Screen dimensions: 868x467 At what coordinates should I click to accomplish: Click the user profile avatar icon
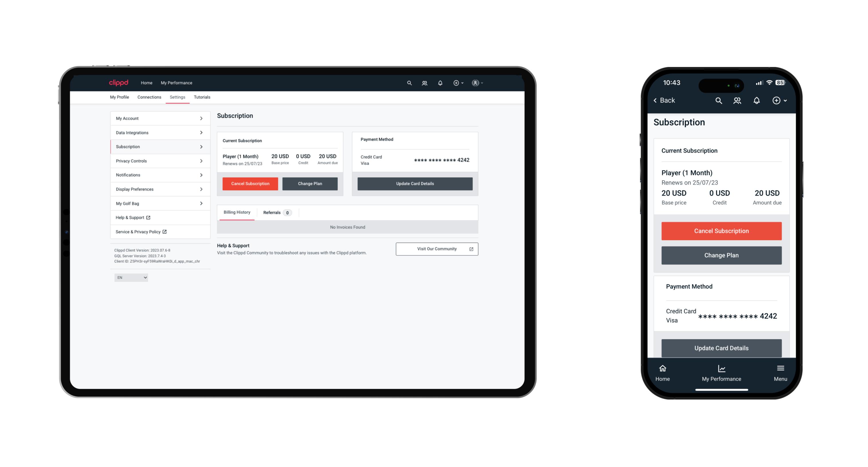475,83
